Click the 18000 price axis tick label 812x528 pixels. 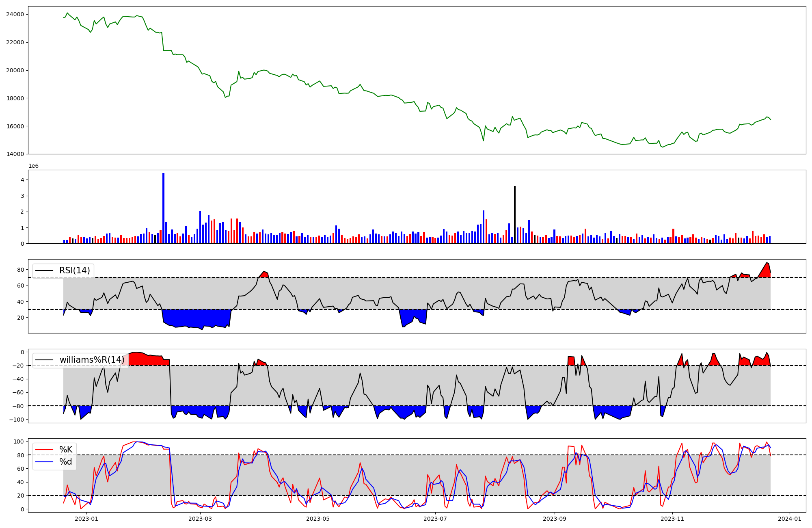15,98
